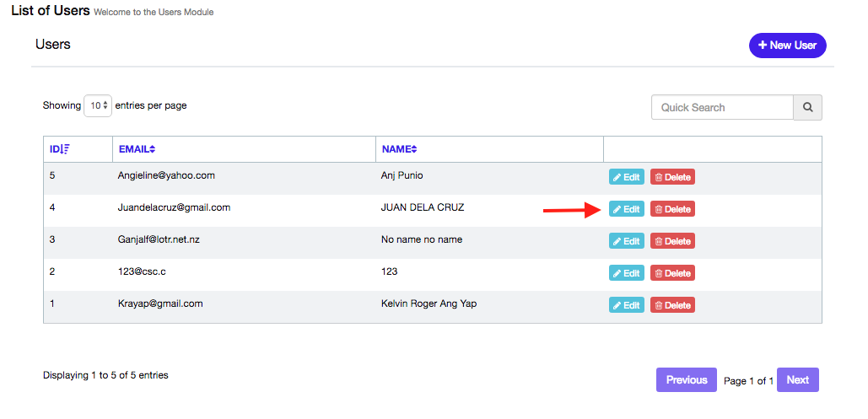
Task: Sort the table by ID column
Action: coord(60,149)
